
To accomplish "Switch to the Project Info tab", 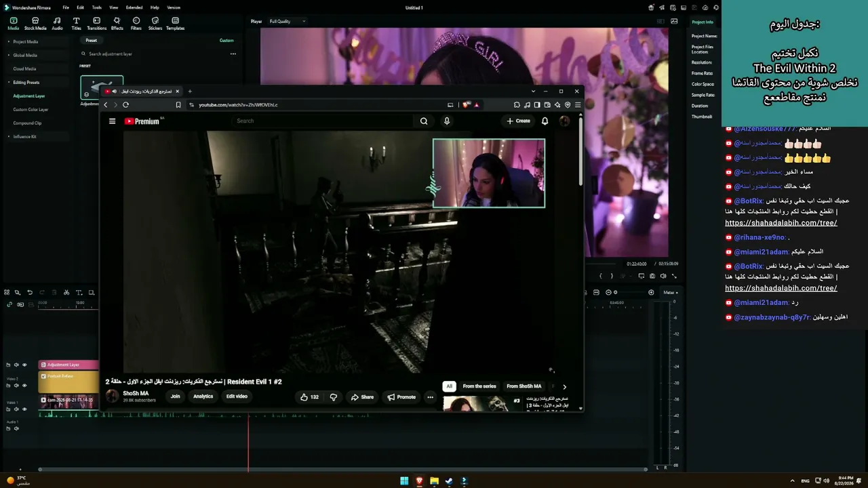I will 703,22.
